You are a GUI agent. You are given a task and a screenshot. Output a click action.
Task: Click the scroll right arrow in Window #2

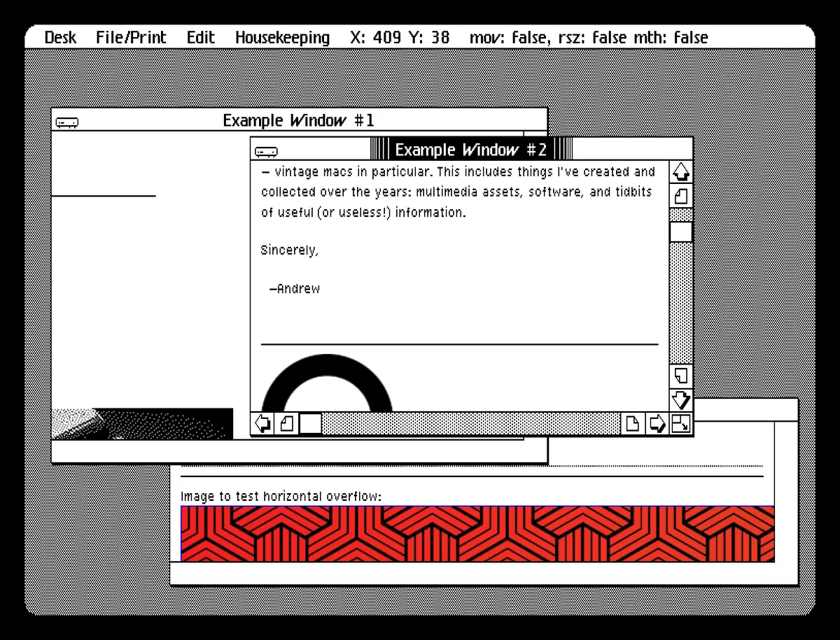(657, 423)
